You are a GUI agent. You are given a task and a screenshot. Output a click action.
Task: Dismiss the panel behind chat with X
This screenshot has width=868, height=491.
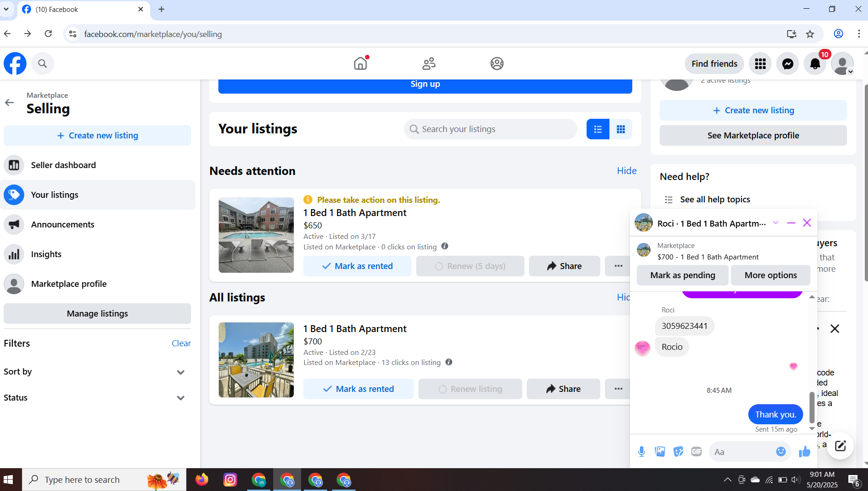click(835, 329)
